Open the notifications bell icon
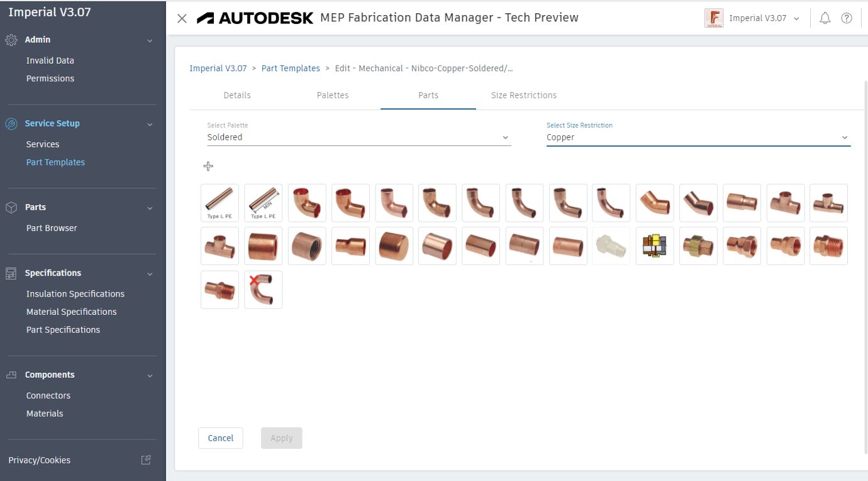The width and height of the screenshot is (868, 481). pyautogui.click(x=825, y=18)
